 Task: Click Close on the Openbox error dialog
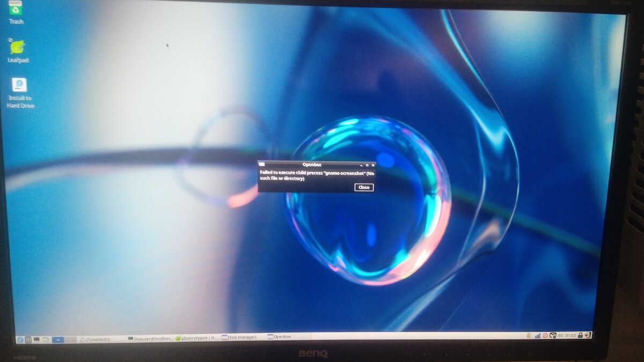click(x=363, y=187)
